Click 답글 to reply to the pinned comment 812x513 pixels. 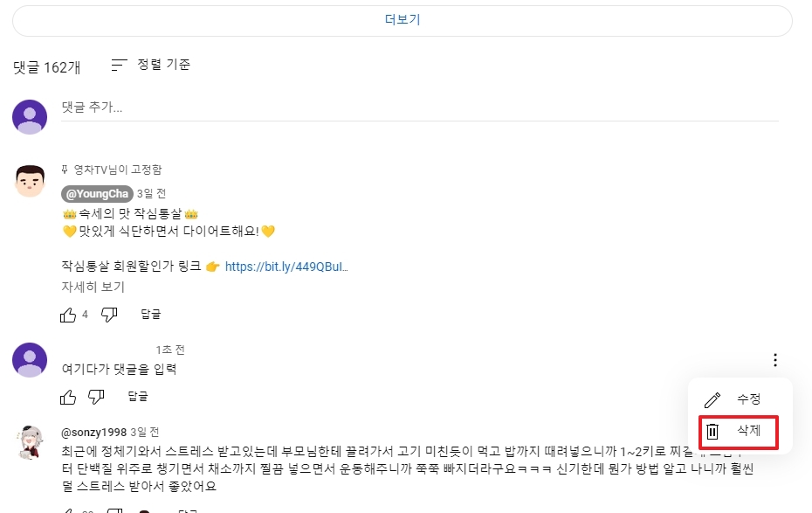click(x=149, y=315)
